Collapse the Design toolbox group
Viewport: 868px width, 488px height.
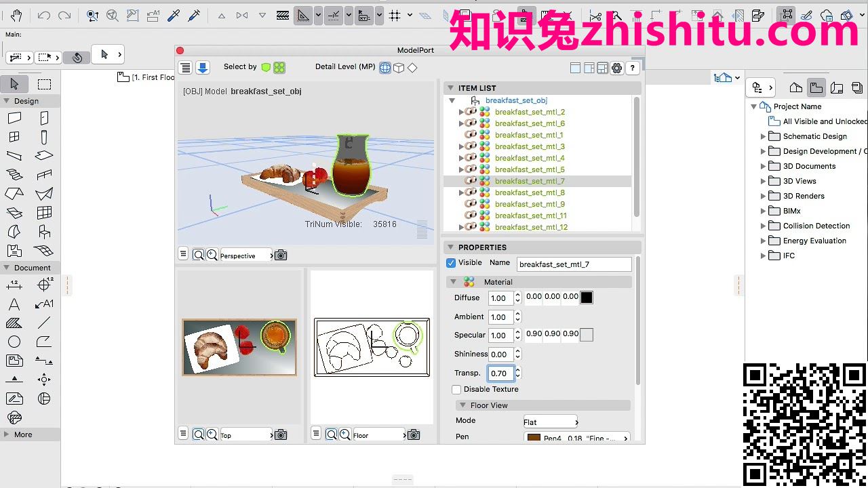tap(6, 101)
